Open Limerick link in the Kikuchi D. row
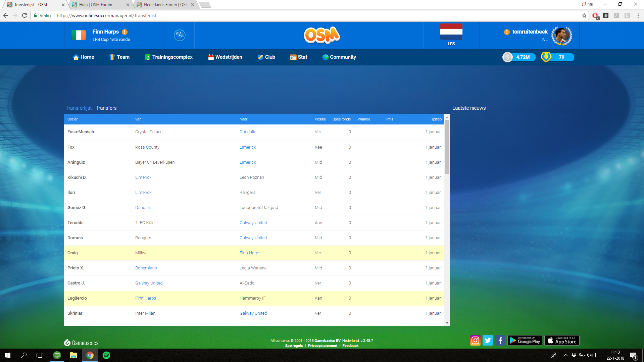This screenshot has height=362, width=644. click(143, 177)
